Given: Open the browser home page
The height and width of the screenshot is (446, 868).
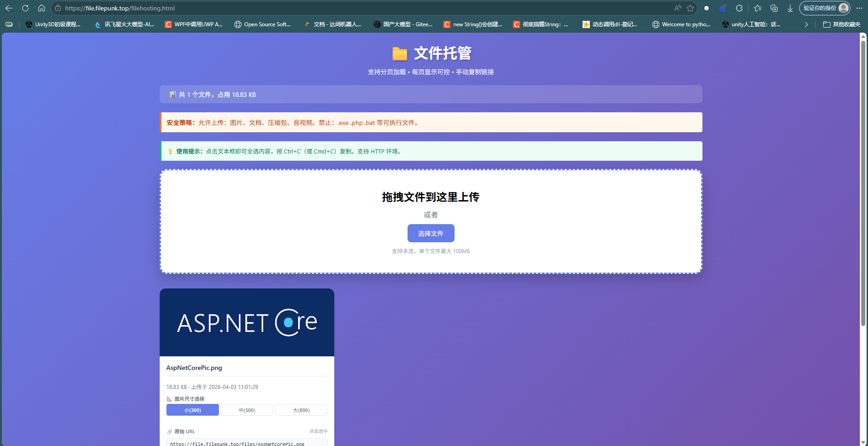Looking at the screenshot, I should [x=42, y=8].
